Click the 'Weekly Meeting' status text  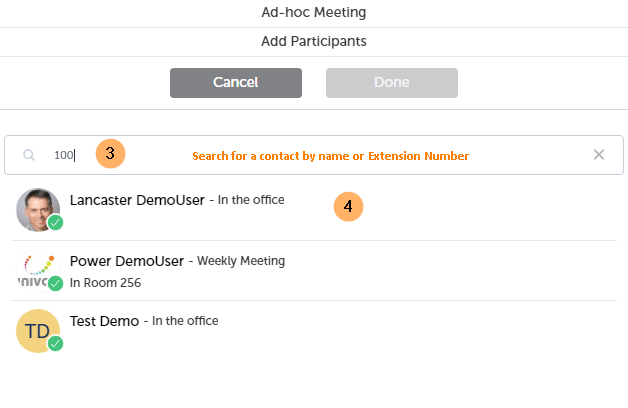coord(241,261)
